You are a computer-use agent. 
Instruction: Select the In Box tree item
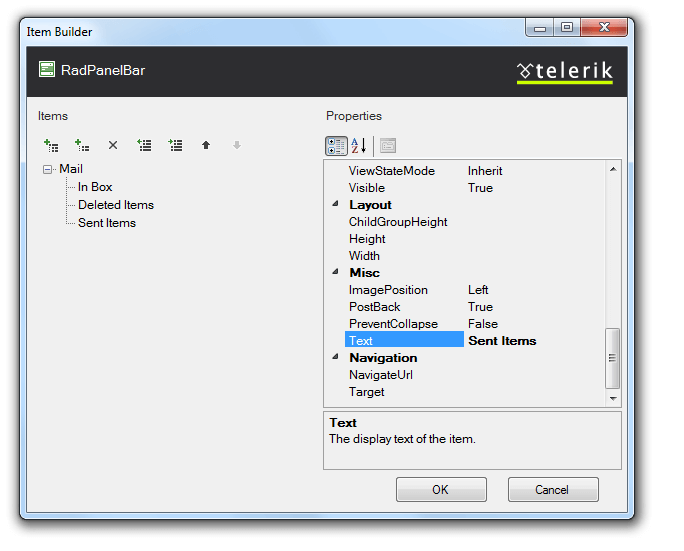point(95,187)
